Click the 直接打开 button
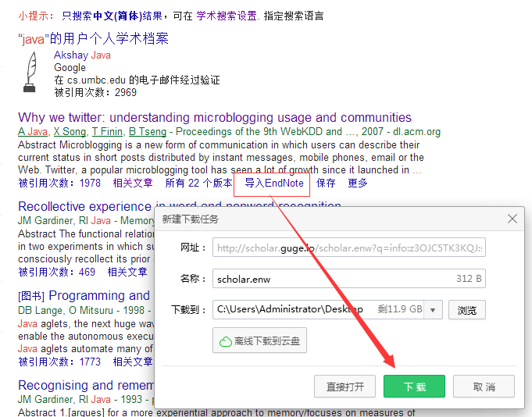 pos(345,386)
